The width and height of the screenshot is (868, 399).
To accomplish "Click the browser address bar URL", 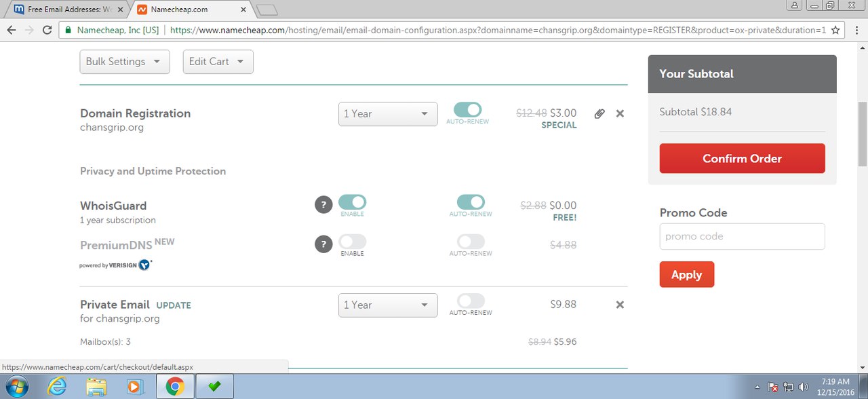I will pos(498,30).
